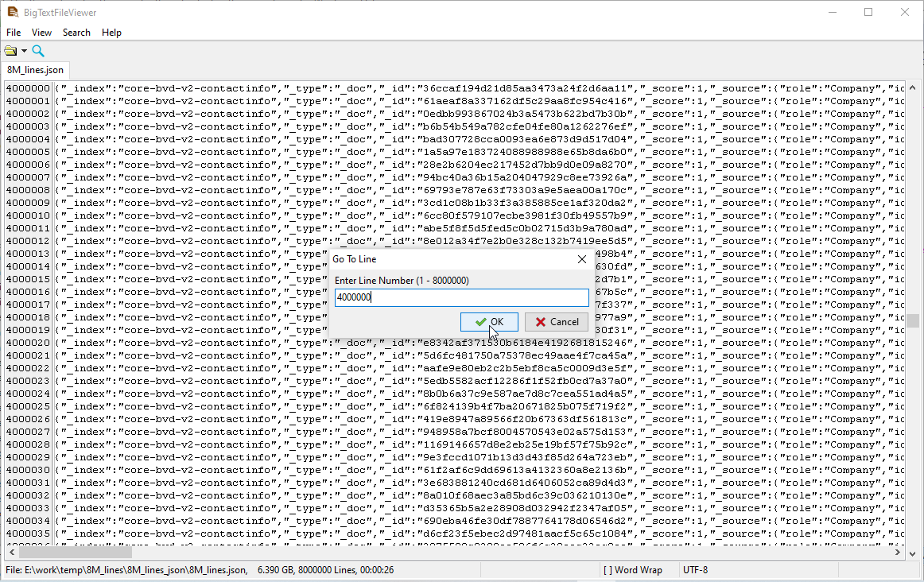
Task: Click the id "8b0b6a37c9e587ae7d8c7cea551ad4a5" text
Action: point(525,394)
